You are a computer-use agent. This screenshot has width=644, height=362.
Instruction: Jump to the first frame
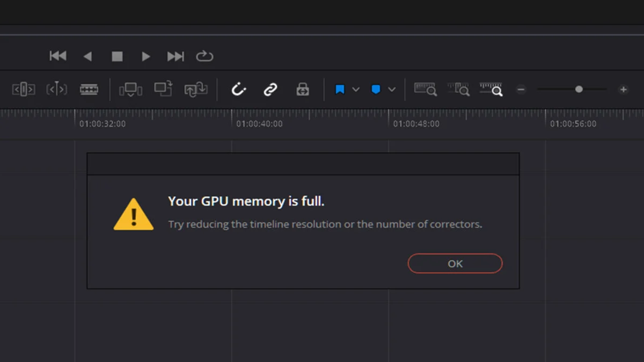(x=58, y=56)
